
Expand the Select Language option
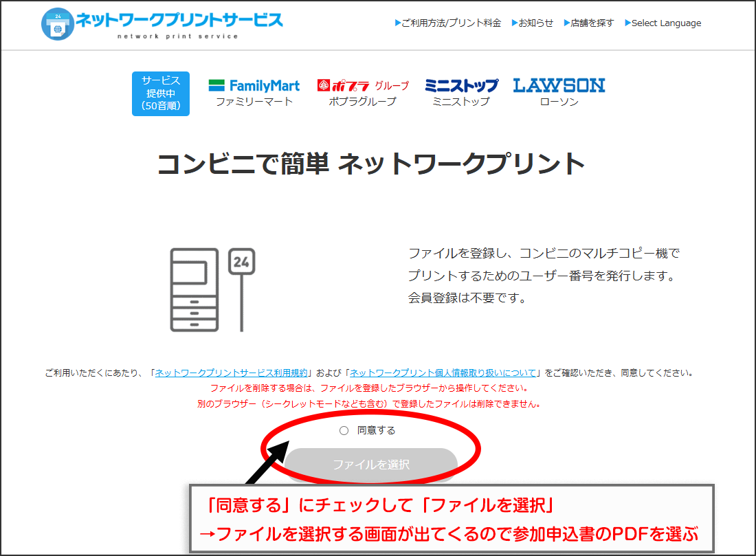coord(663,23)
